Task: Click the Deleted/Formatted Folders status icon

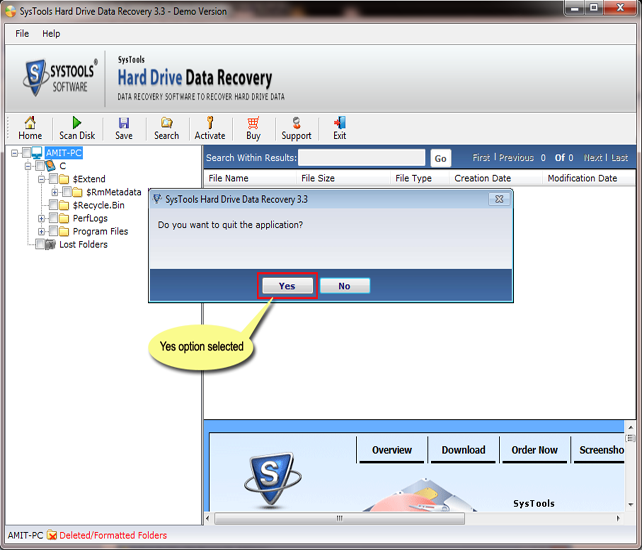Action: tap(52, 535)
